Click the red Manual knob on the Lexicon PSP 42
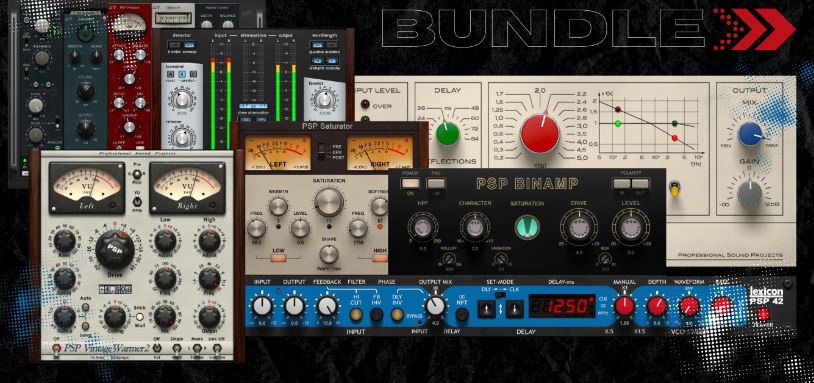The width and height of the screenshot is (814, 383). [623, 306]
